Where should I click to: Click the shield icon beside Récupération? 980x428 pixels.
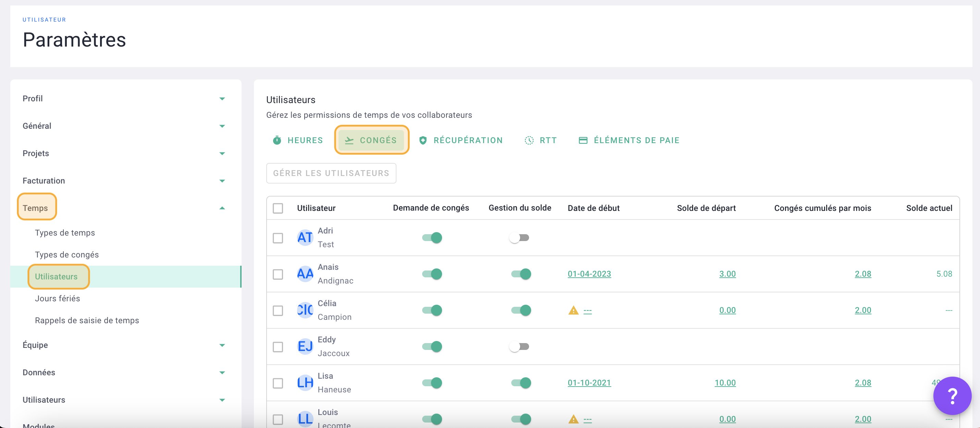pos(422,140)
